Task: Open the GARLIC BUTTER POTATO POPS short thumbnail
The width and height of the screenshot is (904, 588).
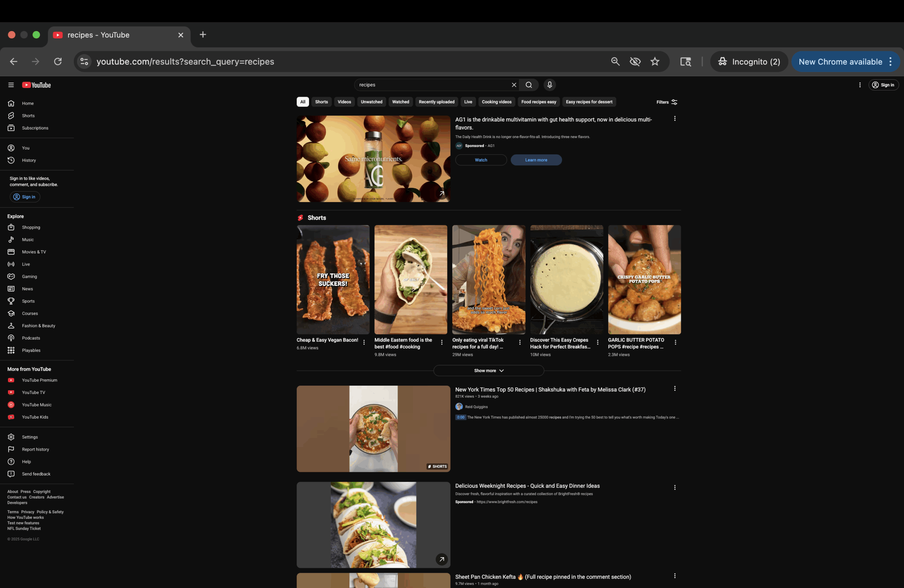Action: [644, 280]
